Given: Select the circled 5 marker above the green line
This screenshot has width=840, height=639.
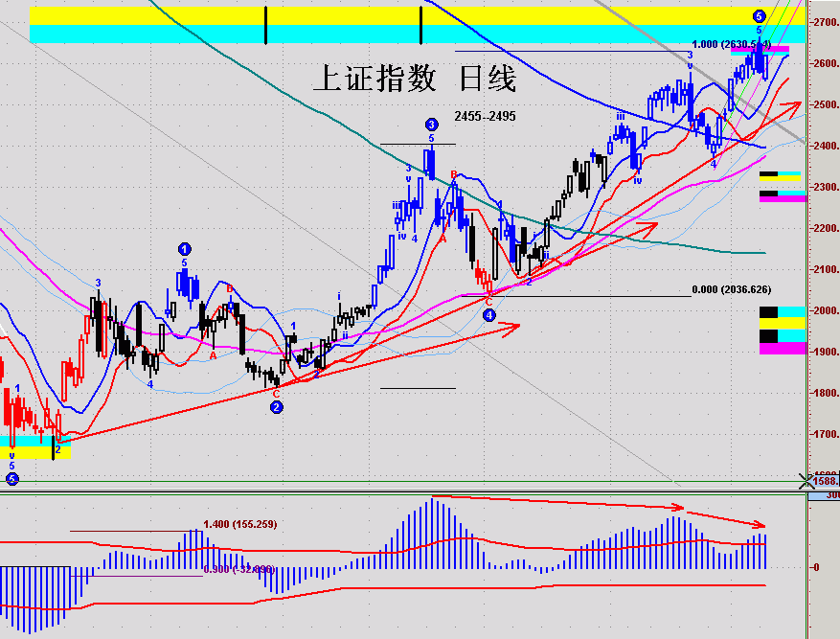Looking at the screenshot, I should point(11,478).
